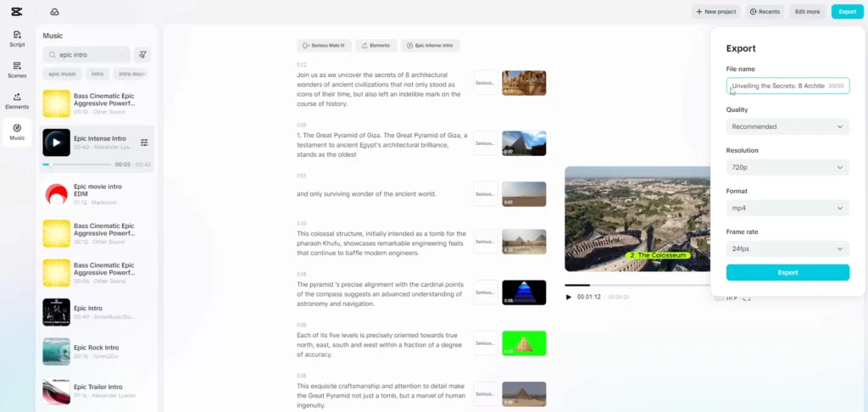
Task: Open the Recents list
Action: click(765, 12)
